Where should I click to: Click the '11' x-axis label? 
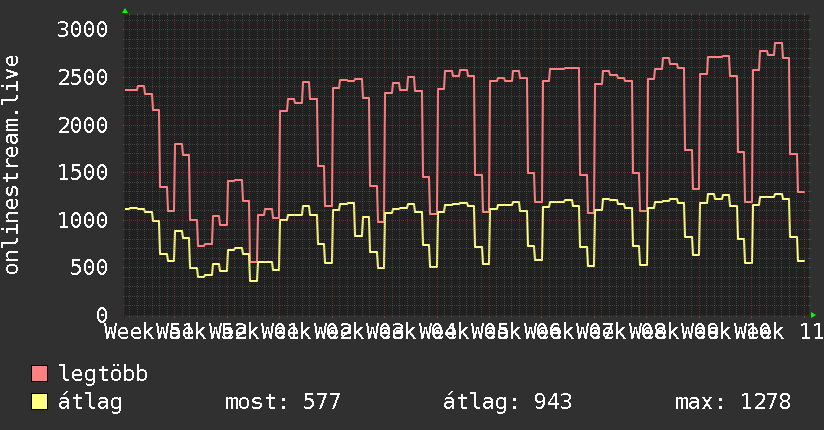[812, 332]
